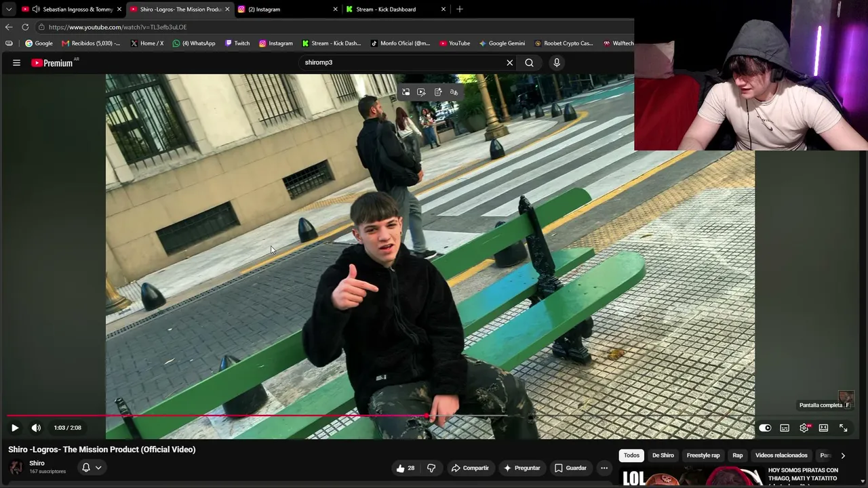
Task: Click the Preguntar button
Action: (x=521, y=468)
